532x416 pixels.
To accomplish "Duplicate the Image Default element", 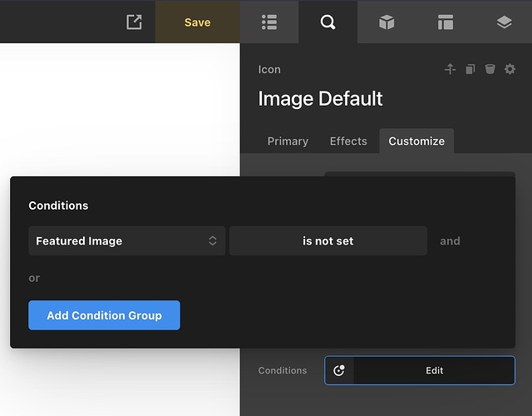I will tap(470, 69).
